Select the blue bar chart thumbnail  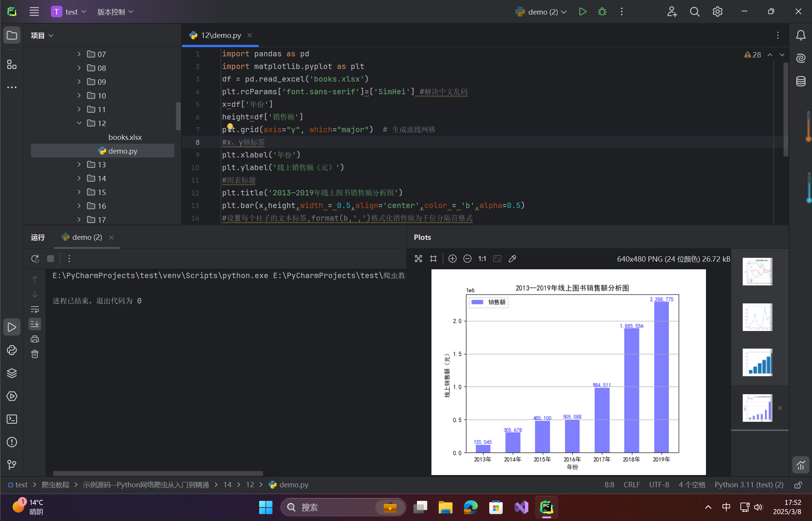[x=757, y=362]
